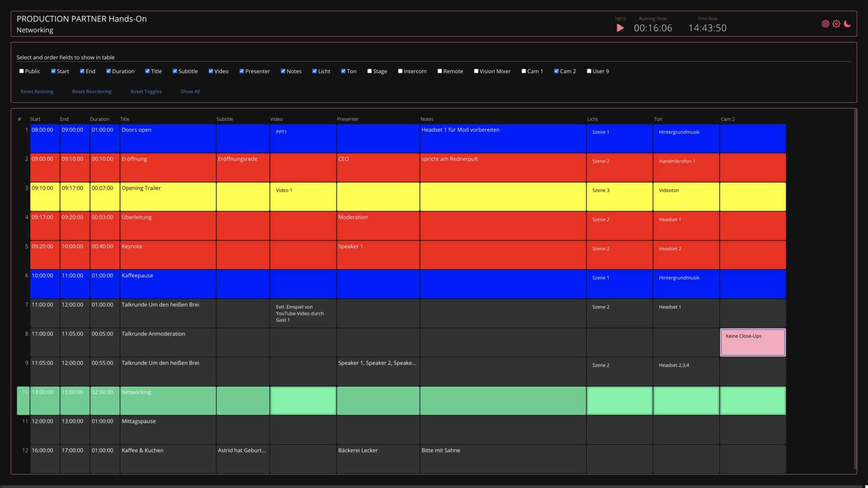Select the pink Keine Close-Ups cell
Image resolution: width=868 pixels, height=488 pixels.
(x=752, y=342)
